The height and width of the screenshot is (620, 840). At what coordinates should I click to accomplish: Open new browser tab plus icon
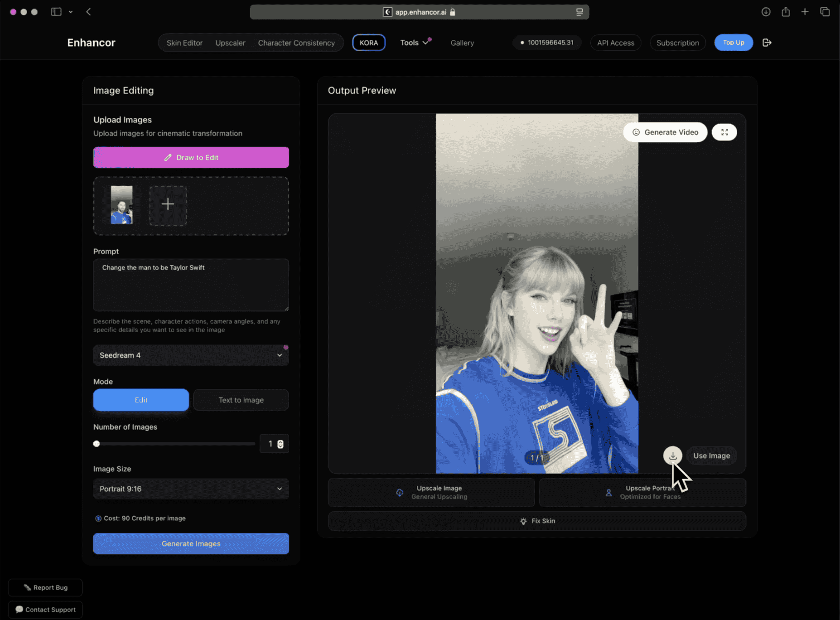[805, 12]
